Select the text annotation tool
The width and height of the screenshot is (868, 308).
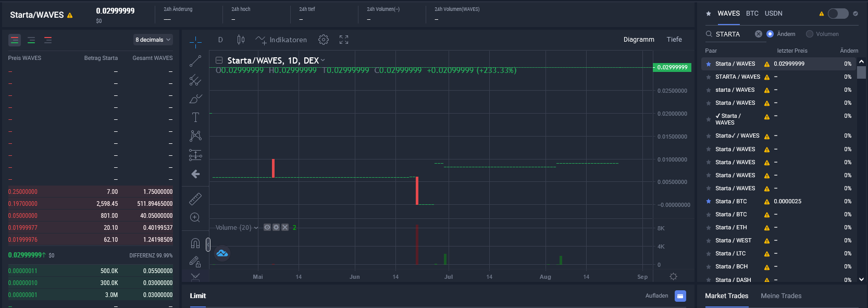(195, 117)
